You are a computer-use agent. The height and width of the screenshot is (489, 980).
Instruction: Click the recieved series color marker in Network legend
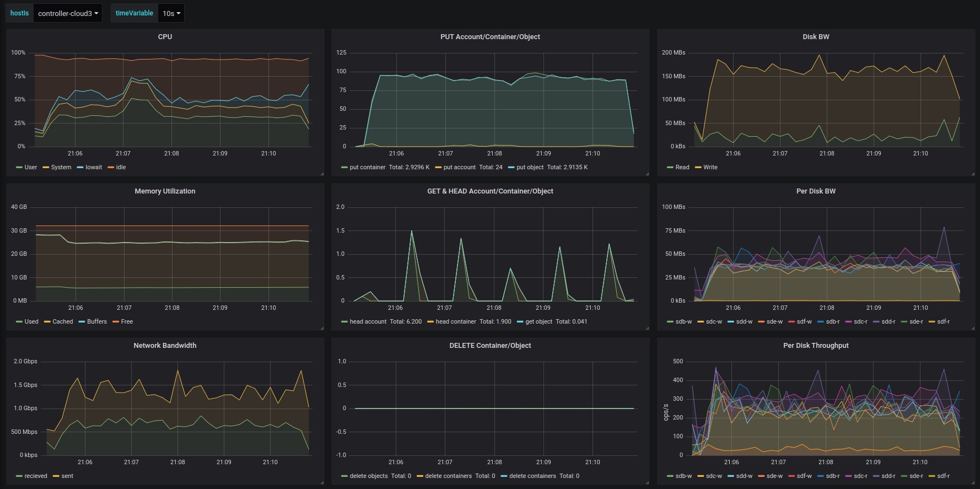coord(19,476)
